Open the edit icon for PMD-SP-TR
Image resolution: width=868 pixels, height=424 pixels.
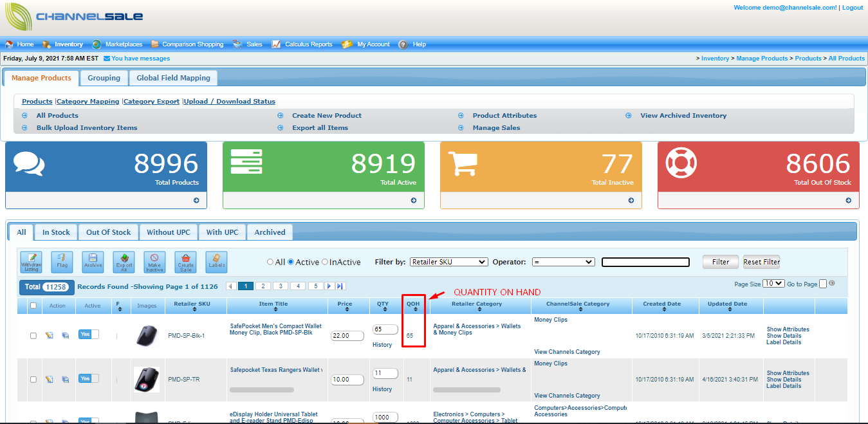coord(50,380)
